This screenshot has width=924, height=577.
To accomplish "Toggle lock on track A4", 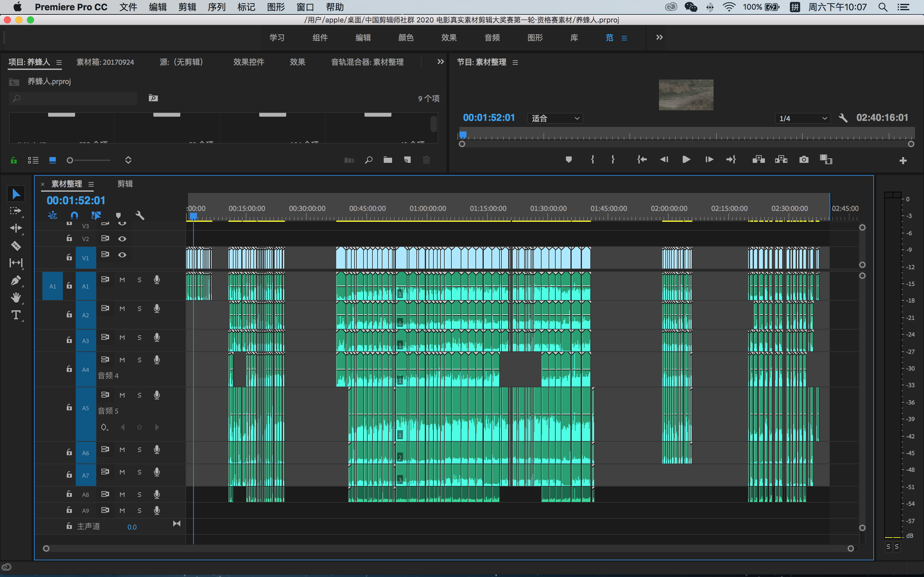I will [69, 369].
